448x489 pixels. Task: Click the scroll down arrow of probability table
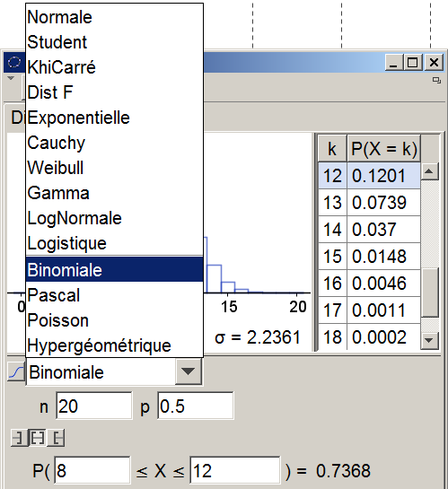pyautogui.click(x=429, y=340)
